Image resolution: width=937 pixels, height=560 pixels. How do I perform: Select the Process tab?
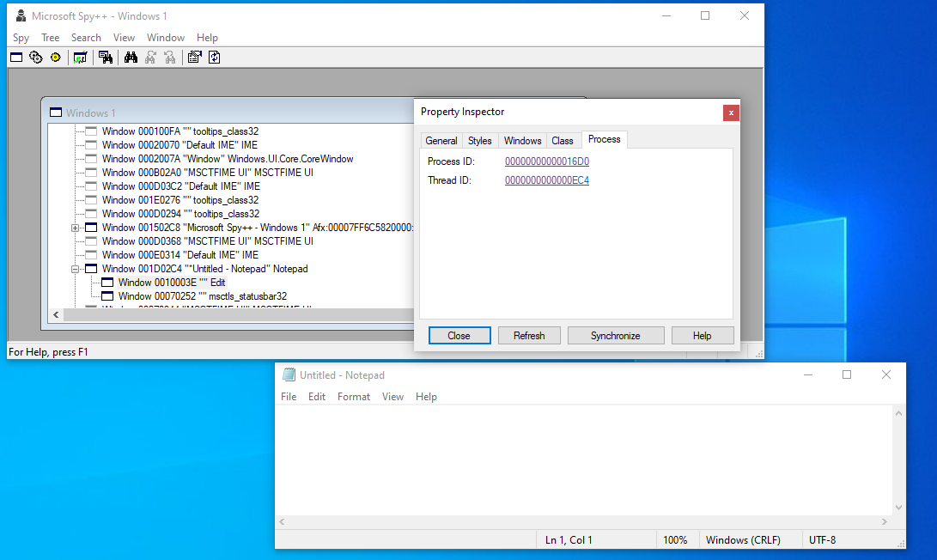tap(604, 139)
